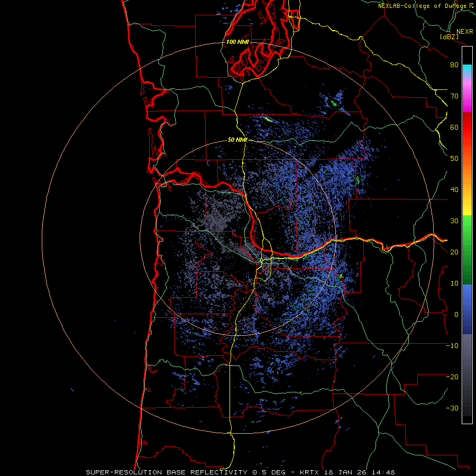Image resolution: width=476 pixels, height=476 pixels.
Task: Click the 50 value on the dBZ scale
Action: click(x=454, y=159)
